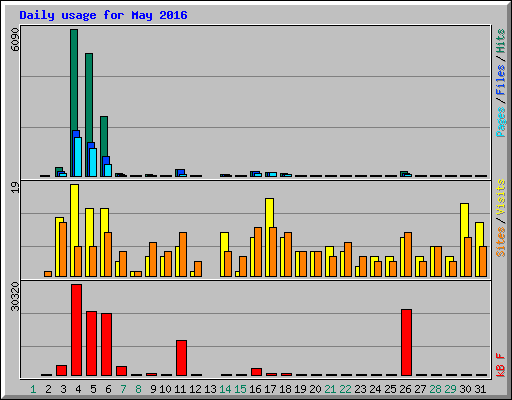Click the green day label 28
The width and height of the screenshot is (512, 400).
pyautogui.click(x=435, y=389)
